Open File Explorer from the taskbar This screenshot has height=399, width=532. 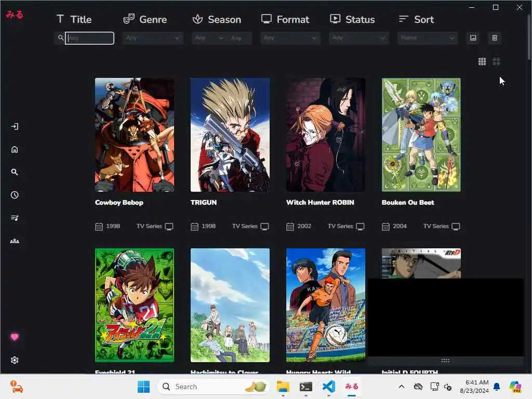283,387
